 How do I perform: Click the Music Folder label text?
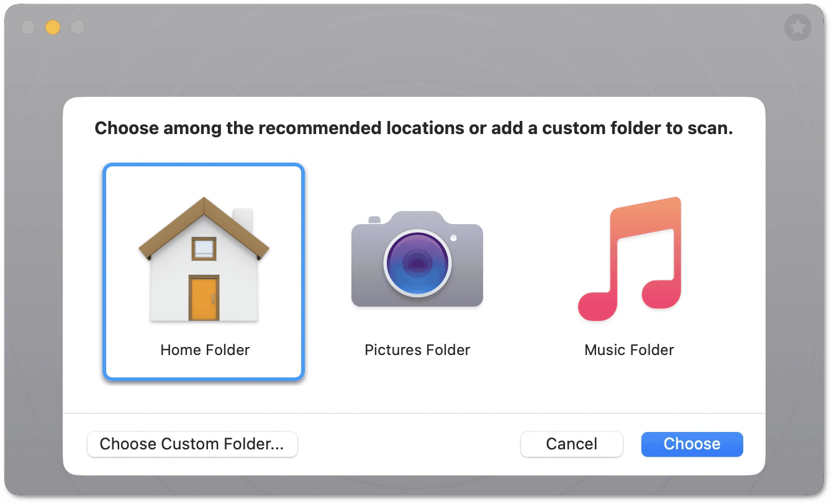pyautogui.click(x=628, y=349)
